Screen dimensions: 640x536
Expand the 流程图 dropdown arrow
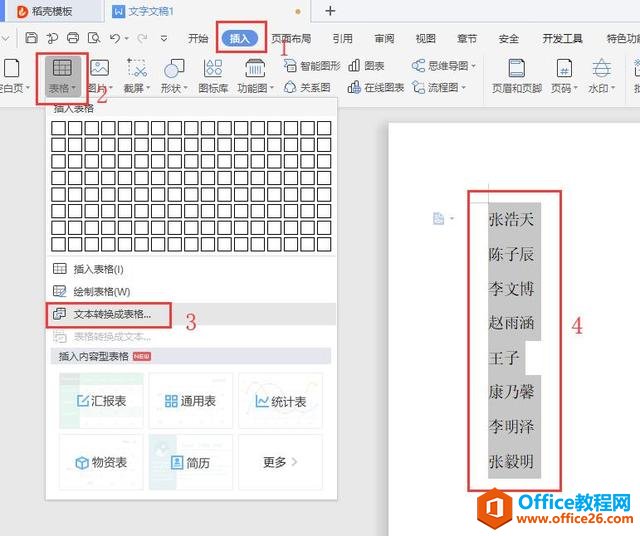[x=464, y=87]
